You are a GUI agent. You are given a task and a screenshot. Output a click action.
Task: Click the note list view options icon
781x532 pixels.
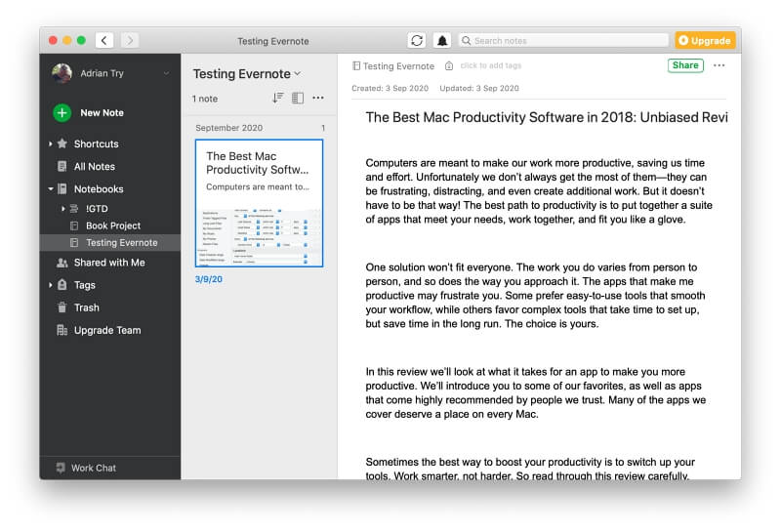pos(298,99)
